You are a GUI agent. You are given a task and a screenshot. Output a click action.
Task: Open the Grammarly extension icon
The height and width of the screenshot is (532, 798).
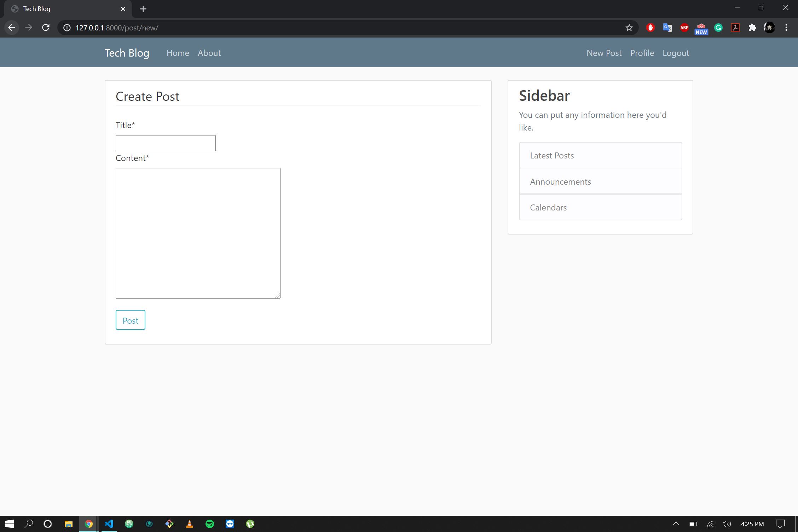click(718, 28)
